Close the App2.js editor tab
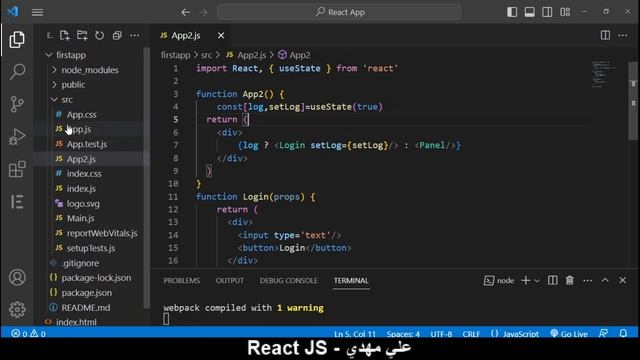The image size is (640, 360). pos(221,36)
